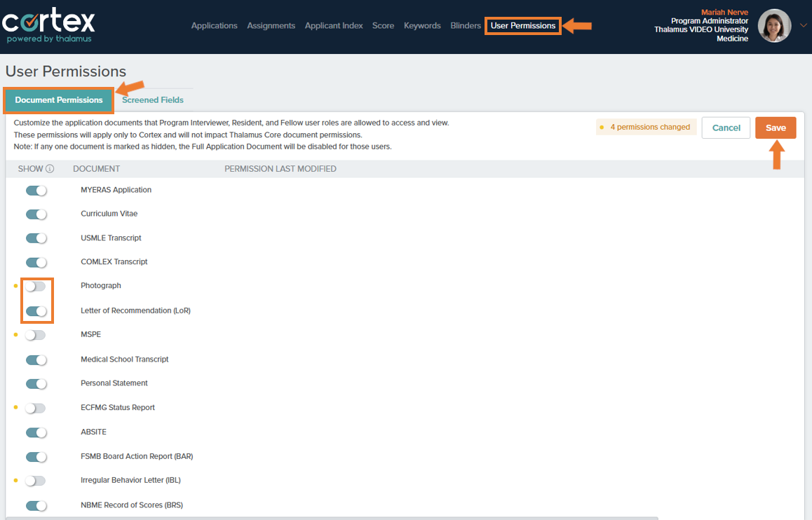The image size is (812, 520).
Task: Turn off USMLE Transcript toggle
Action: click(x=36, y=238)
